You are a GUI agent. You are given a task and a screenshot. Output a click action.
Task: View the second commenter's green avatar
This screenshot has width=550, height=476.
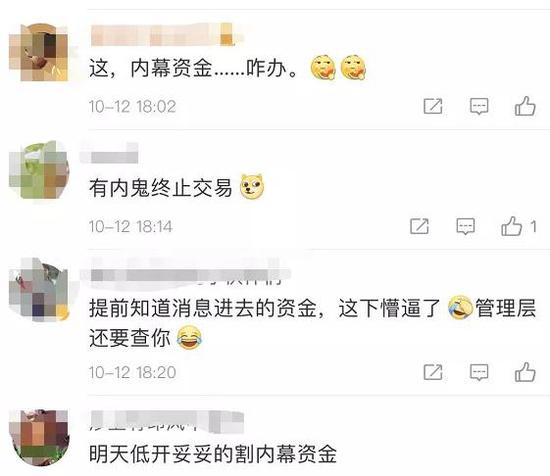pyautogui.click(x=39, y=170)
